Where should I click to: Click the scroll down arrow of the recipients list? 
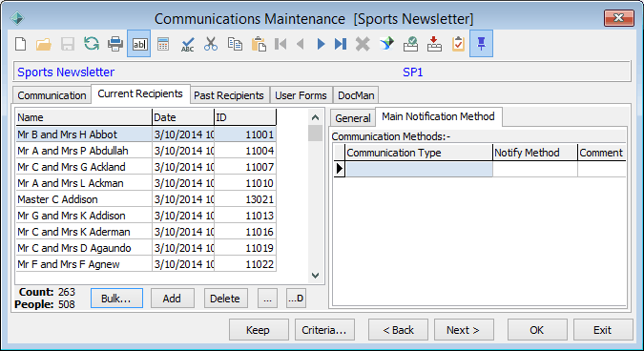click(x=316, y=276)
